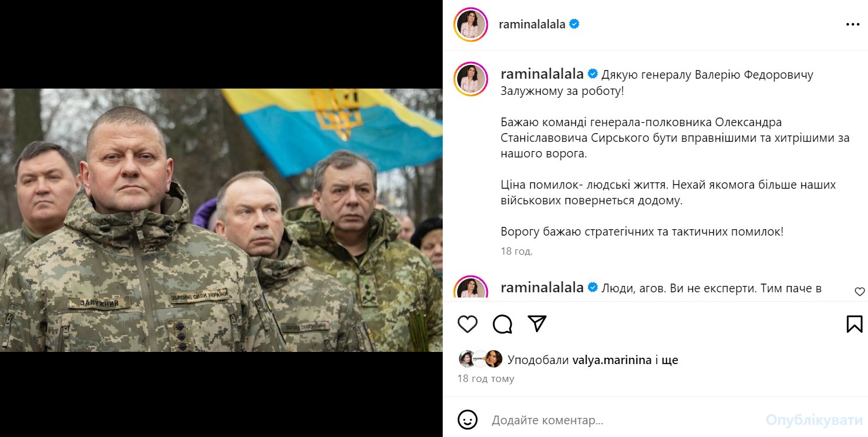Like the post with the heart icon
The width and height of the screenshot is (868, 437).
(468, 324)
